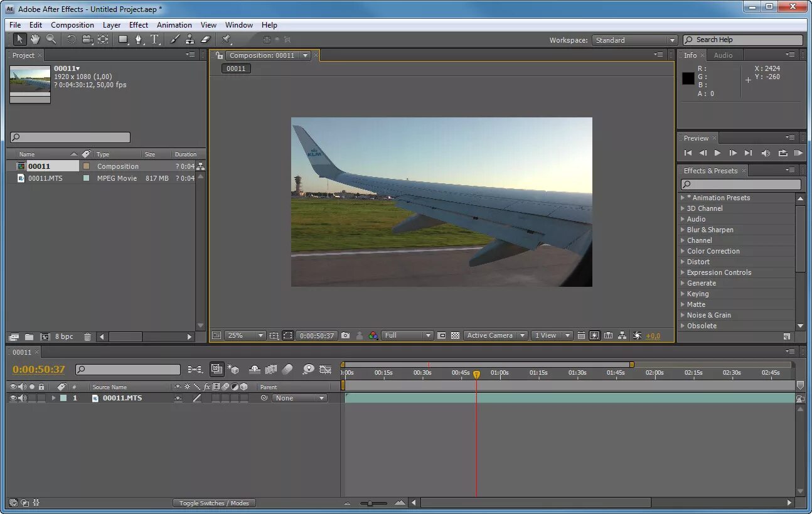Click the trash icon in Project panel

[x=87, y=337]
